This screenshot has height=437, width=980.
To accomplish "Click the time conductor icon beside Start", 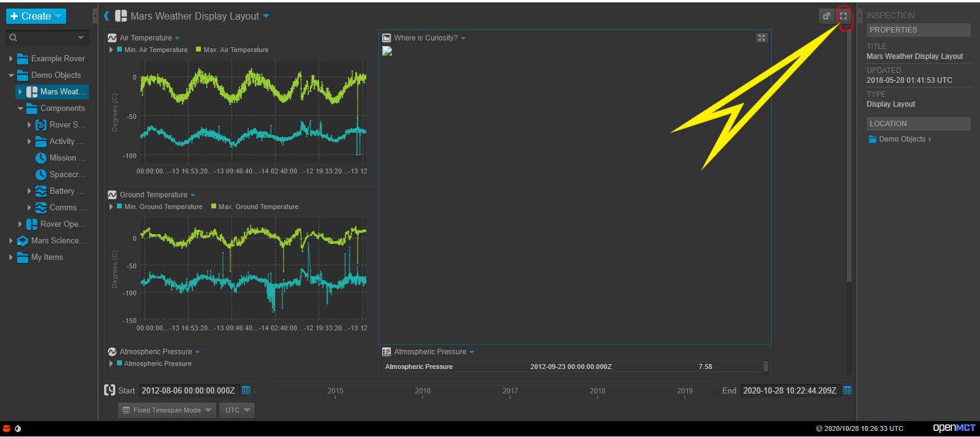I will 110,390.
